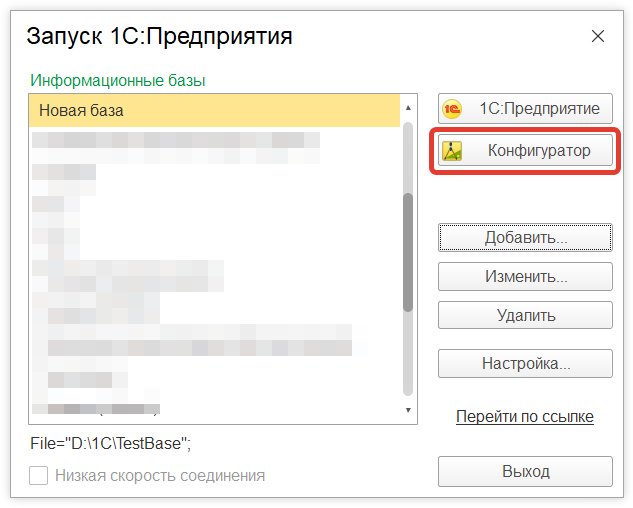Click scrollbar track above the thumb
Screen dimensions: 633x508
point(407,155)
